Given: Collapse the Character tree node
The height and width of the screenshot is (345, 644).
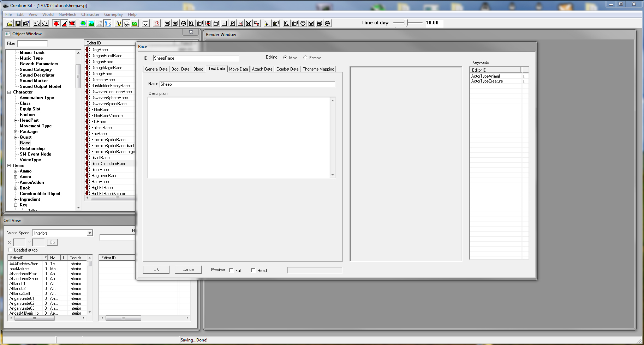Looking at the screenshot, I should 9,92.
